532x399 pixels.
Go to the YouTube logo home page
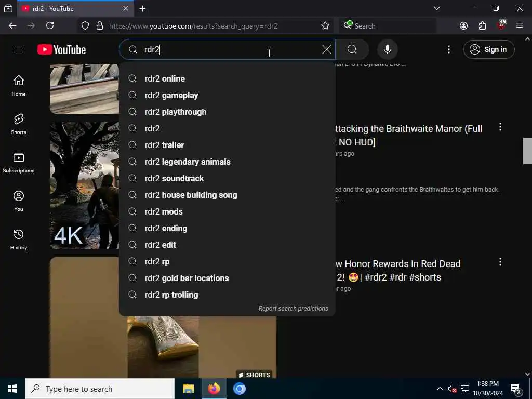(61, 49)
